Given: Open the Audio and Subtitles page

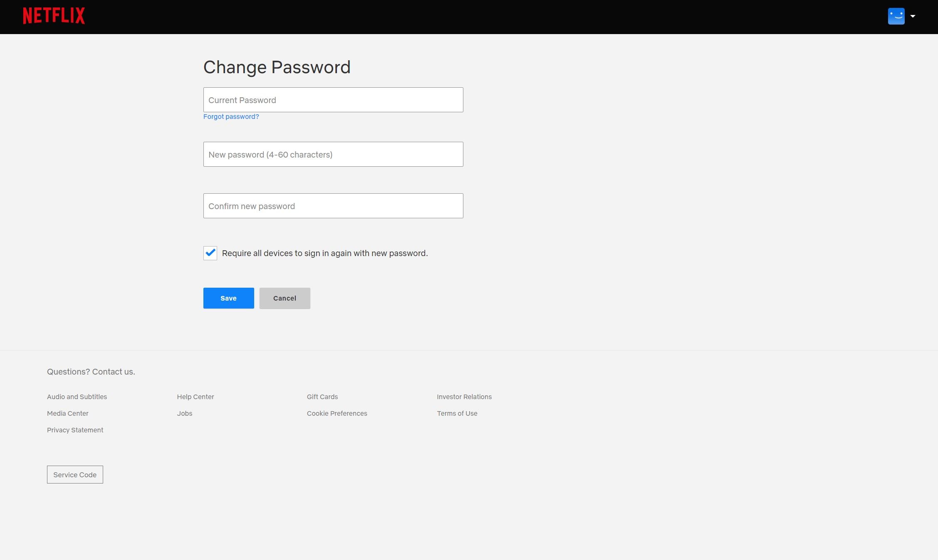Looking at the screenshot, I should pyautogui.click(x=77, y=397).
